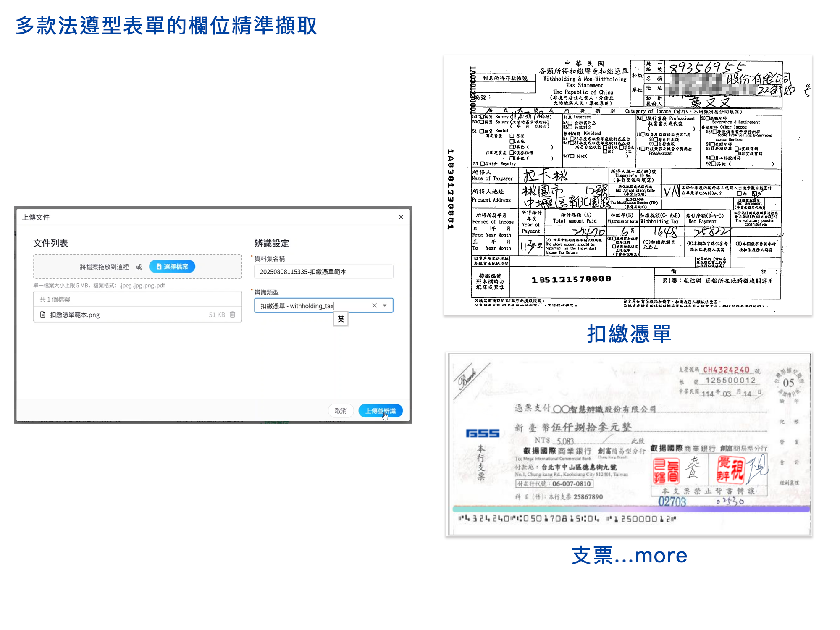
Task: Click the 支票...more caption
Action: point(629,556)
